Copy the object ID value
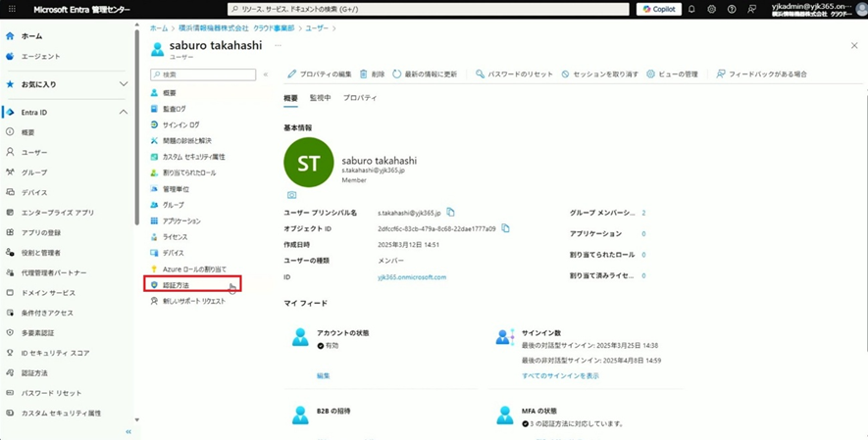This screenshot has height=440, width=868. (x=506, y=228)
